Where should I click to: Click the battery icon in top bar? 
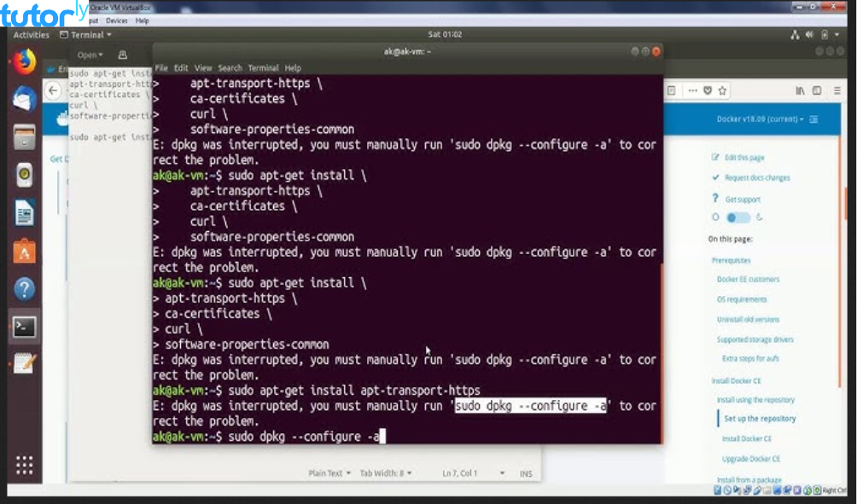point(825,35)
